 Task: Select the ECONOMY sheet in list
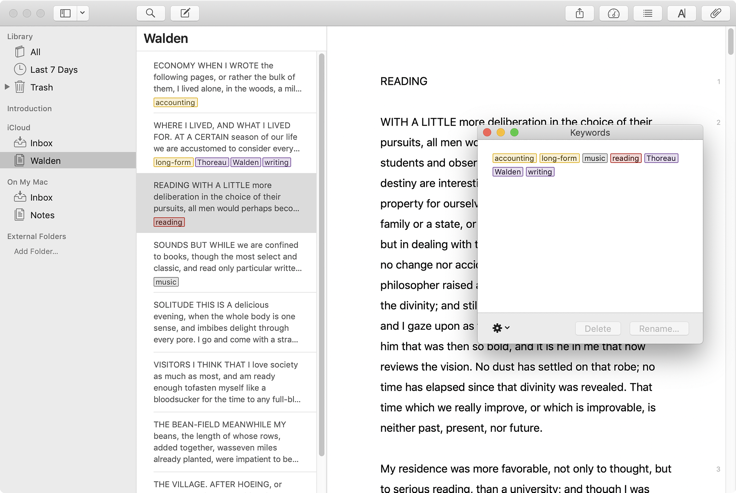(227, 83)
